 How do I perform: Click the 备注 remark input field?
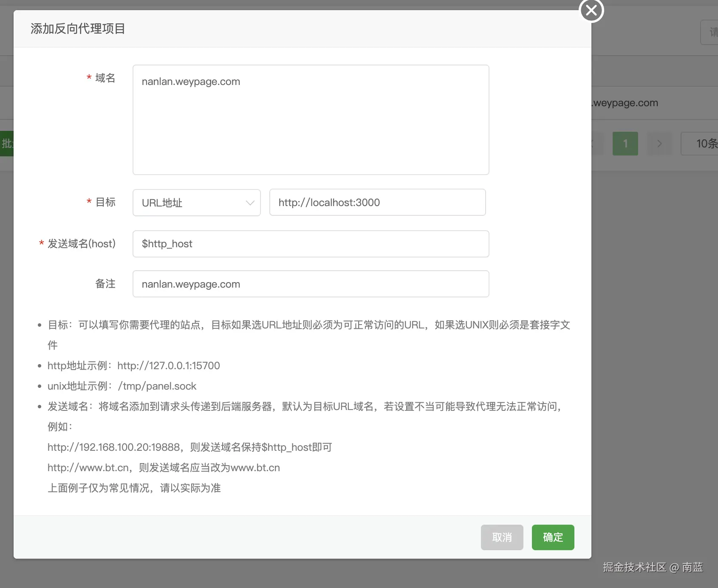[x=311, y=284]
